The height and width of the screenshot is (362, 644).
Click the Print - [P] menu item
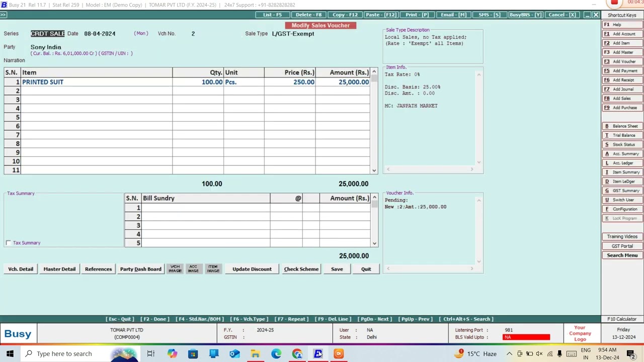[417, 15]
